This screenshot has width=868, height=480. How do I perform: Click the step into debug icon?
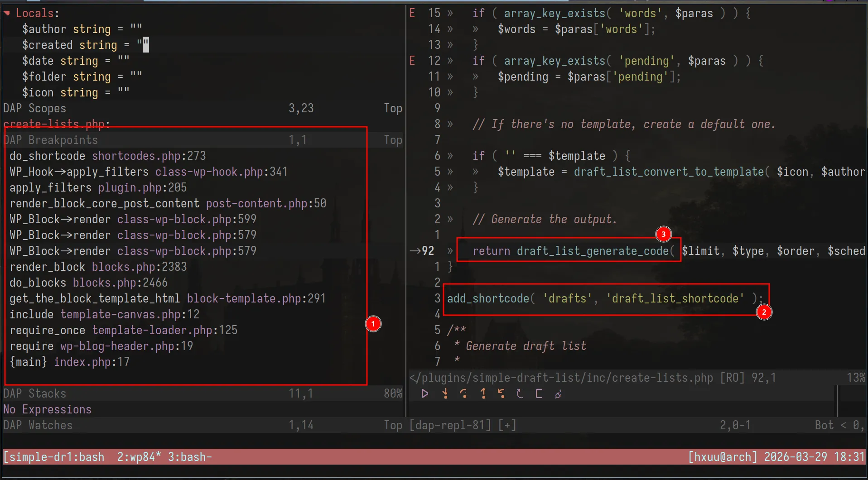(x=445, y=394)
